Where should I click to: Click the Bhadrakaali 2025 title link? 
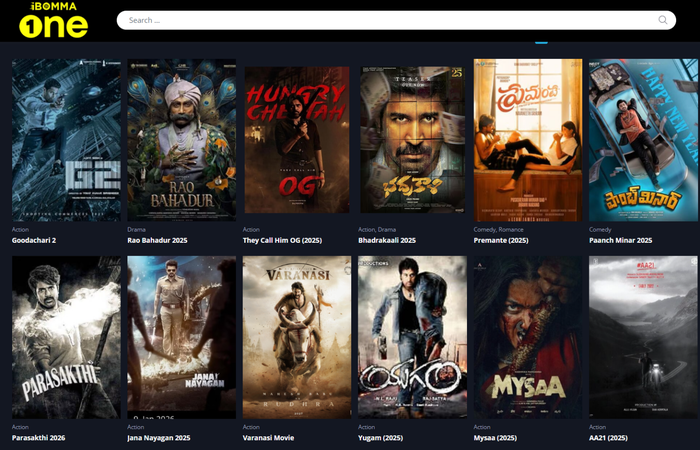[387, 240]
